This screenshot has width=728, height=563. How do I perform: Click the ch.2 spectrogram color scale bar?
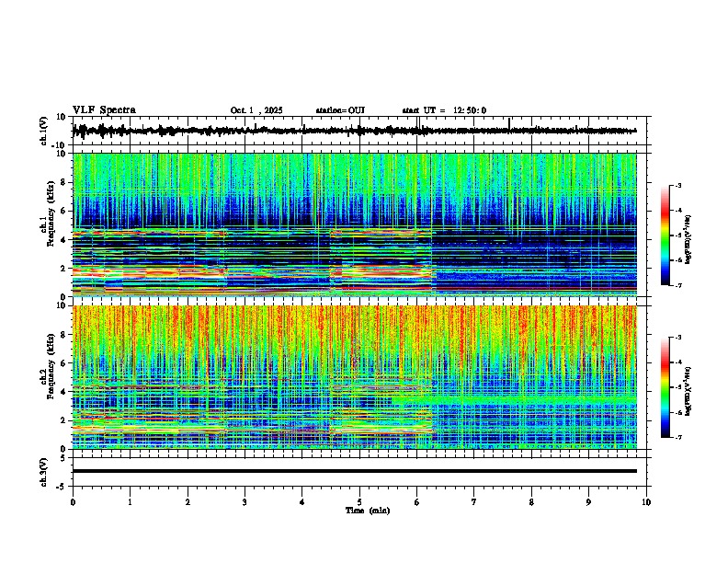[665, 387]
